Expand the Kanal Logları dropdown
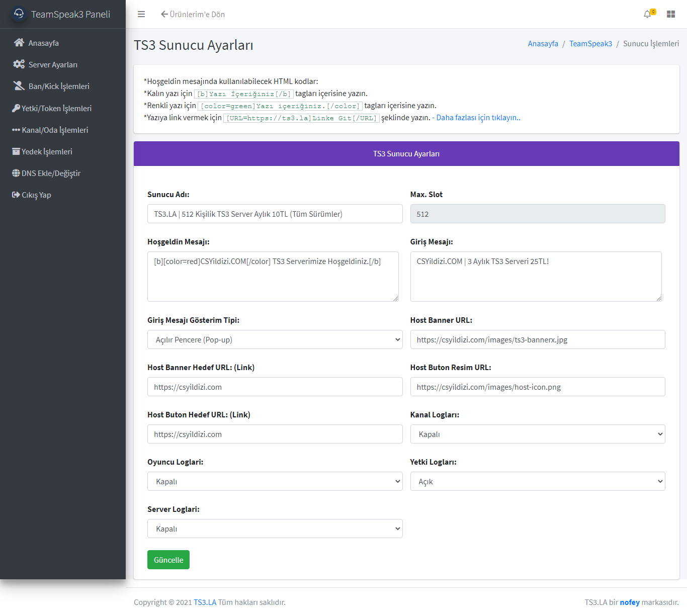 (x=537, y=434)
